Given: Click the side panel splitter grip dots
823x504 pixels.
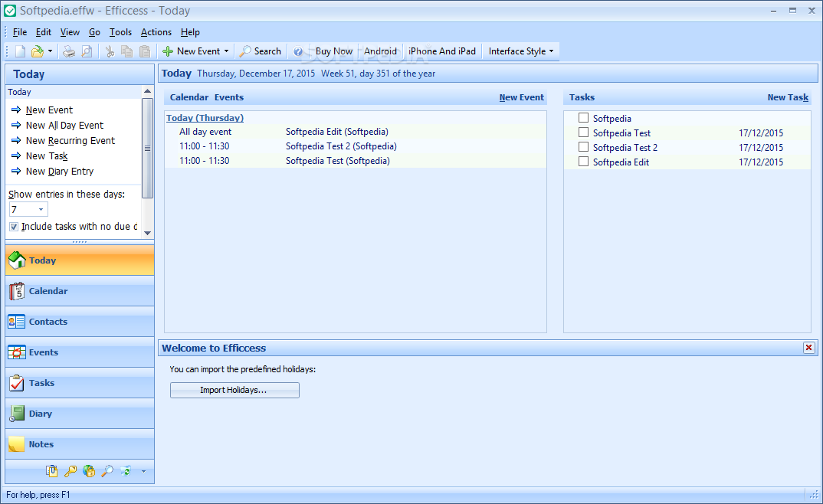Looking at the screenshot, I should pos(80,242).
